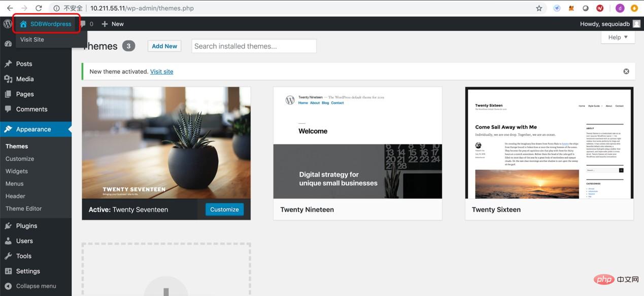The width and height of the screenshot is (644, 296).
Task: Open the SDBWordpress site menu
Action: [46, 24]
